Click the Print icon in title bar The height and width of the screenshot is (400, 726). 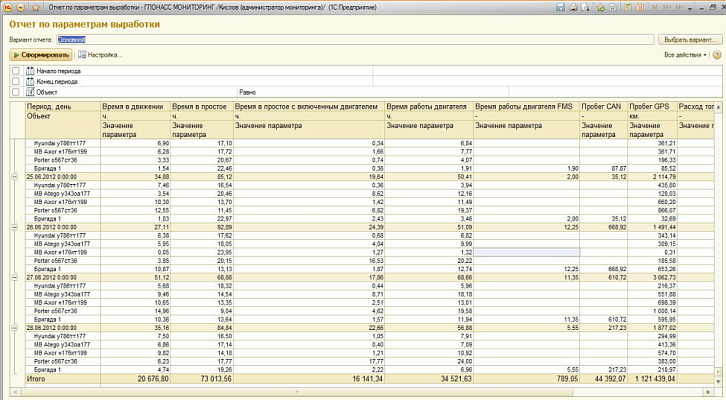572,7
